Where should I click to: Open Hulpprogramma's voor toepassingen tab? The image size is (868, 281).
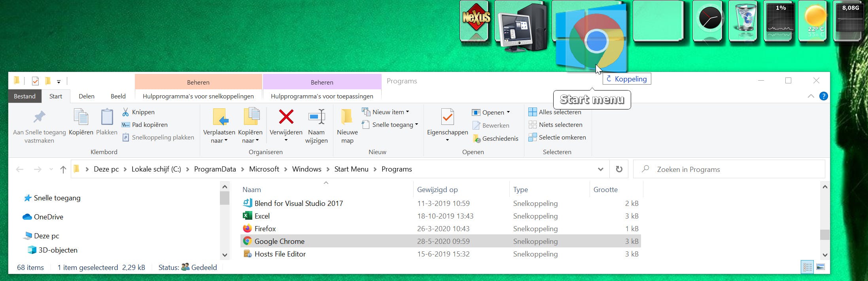[322, 96]
